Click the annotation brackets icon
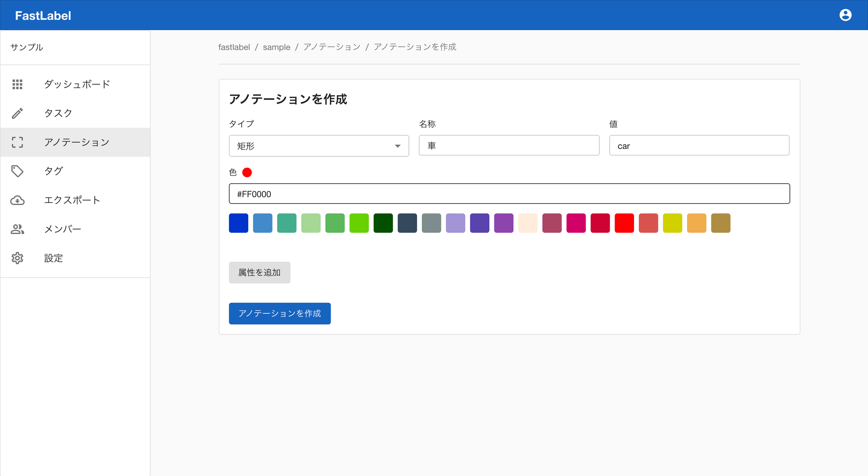Screen dimensions: 868x476 click(17, 142)
